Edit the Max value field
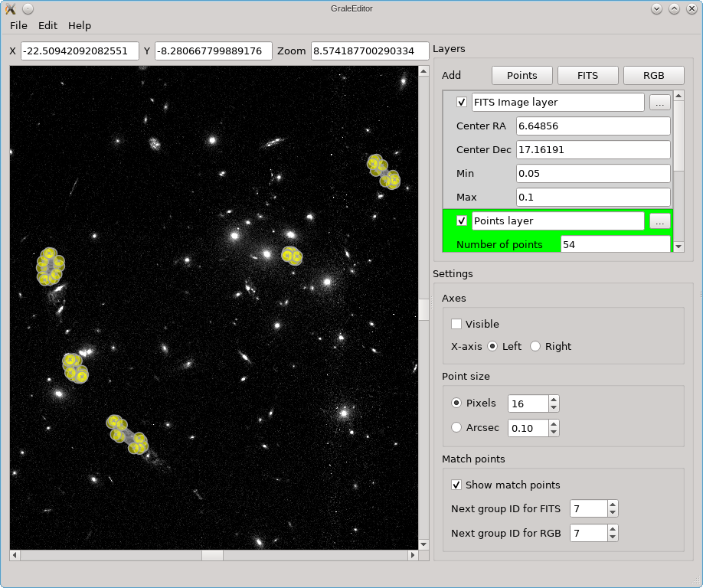 click(x=593, y=198)
